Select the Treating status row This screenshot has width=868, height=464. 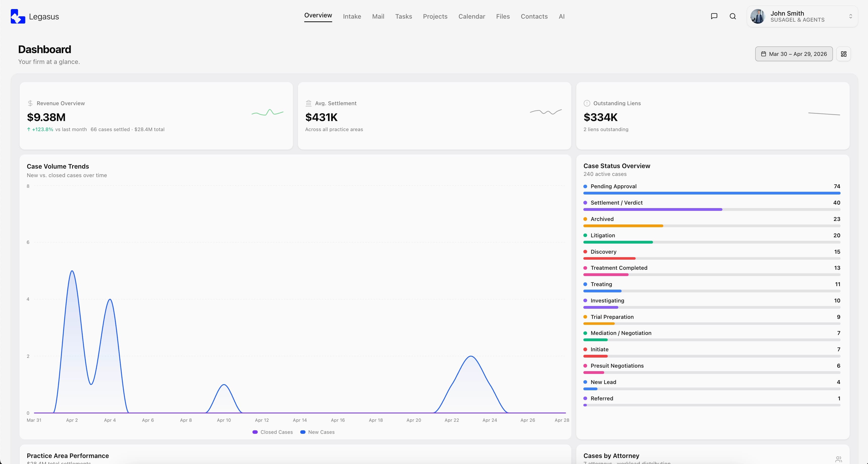point(712,287)
